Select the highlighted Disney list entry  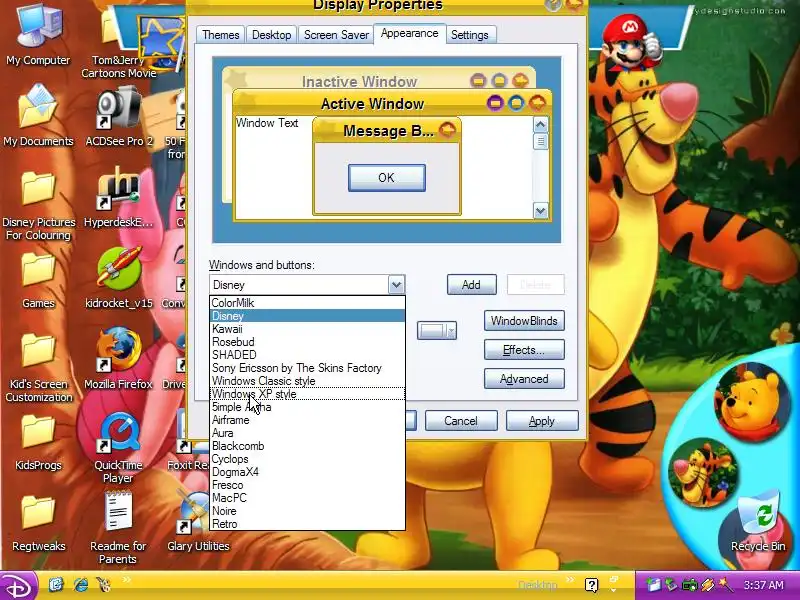pos(307,316)
